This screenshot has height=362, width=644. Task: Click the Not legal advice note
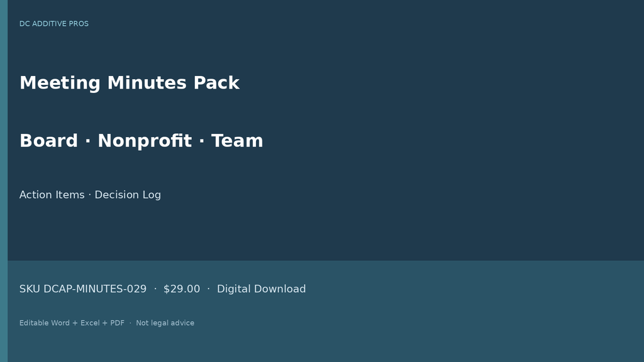click(165, 323)
